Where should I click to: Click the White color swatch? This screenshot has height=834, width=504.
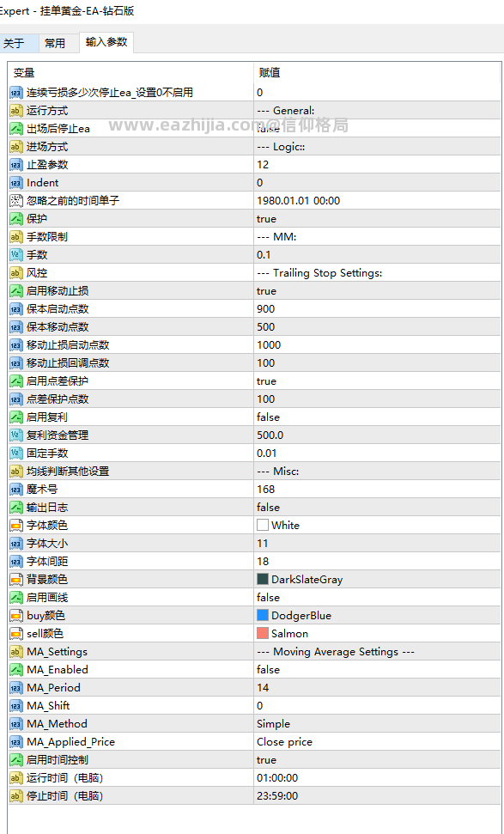pyautogui.click(x=263, y=526)
